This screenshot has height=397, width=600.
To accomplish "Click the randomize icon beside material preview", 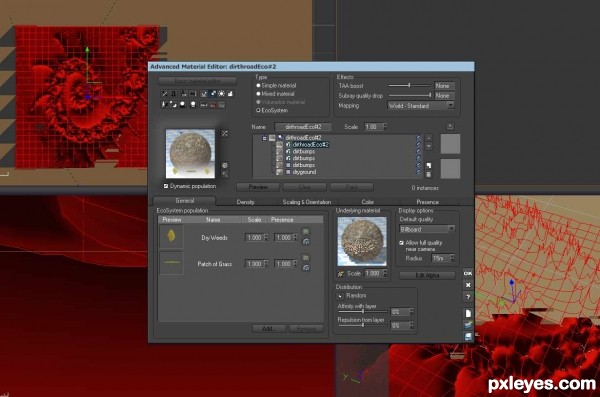I will click(x=225, y=133).
